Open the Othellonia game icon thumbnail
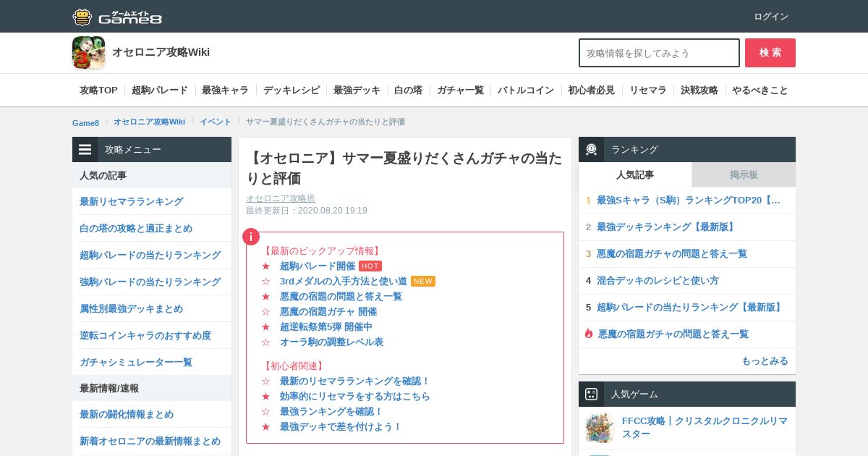Image resolution: width=868 pixels, height=456 pixels. [x=88, y=52]
